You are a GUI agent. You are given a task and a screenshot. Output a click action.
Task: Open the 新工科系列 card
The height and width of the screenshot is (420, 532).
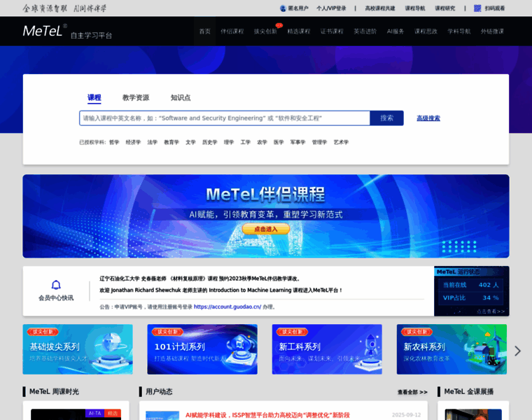click(x=326, y=349)
